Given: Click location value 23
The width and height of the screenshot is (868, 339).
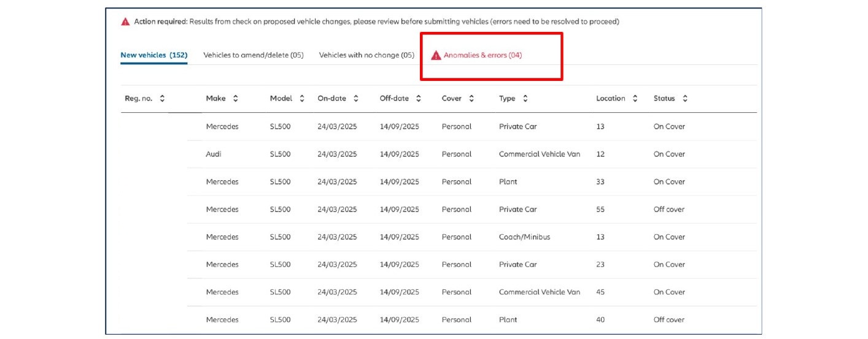Looking at the screenshot, I should (600, 265).
